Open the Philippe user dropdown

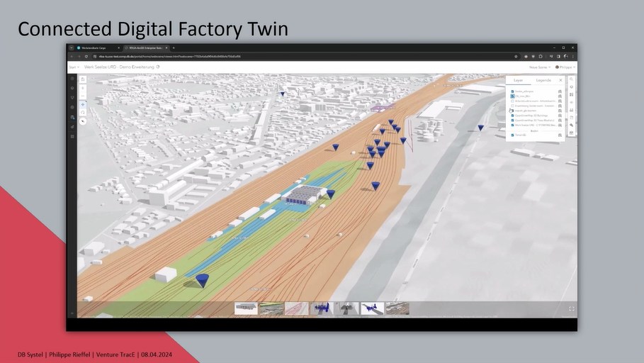(565, 67)
